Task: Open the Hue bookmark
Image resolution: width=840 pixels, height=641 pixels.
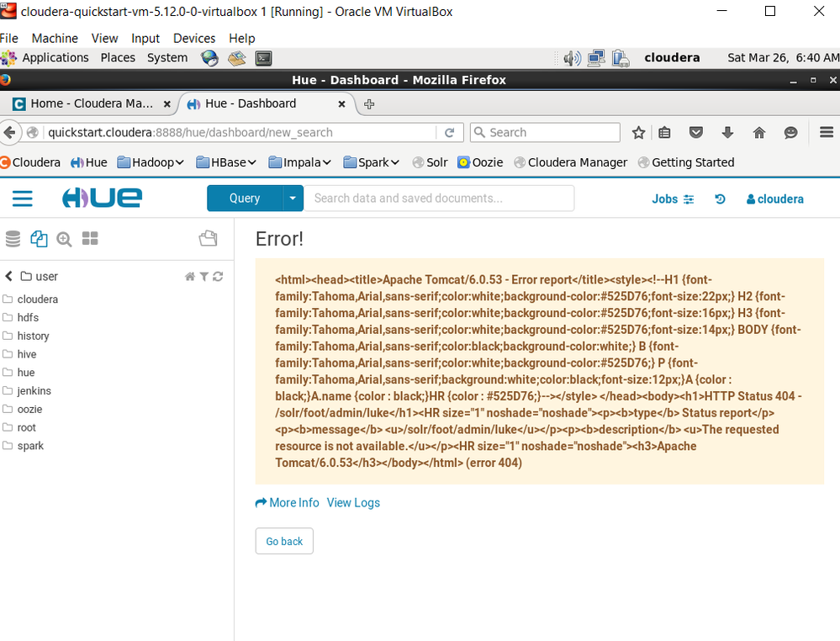Action: click(x=89, y=162)
